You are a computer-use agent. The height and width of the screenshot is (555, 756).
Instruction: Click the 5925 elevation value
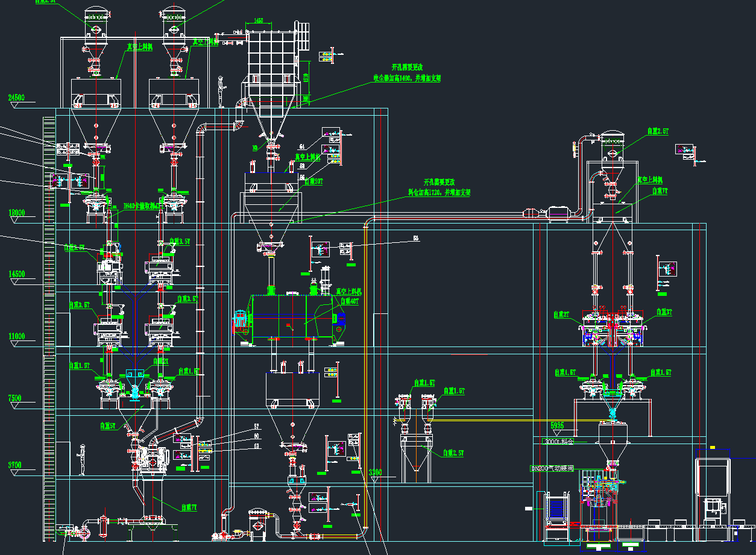(x=557, y=425)
